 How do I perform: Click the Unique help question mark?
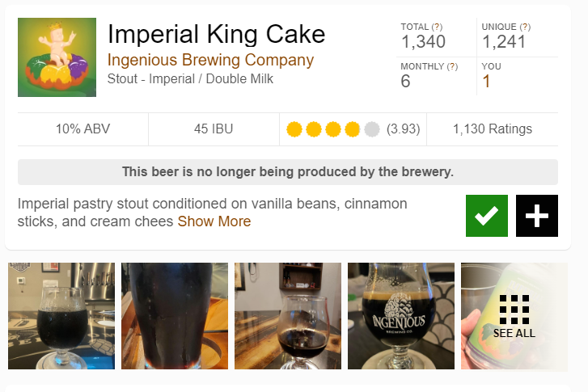coord(525,27)
